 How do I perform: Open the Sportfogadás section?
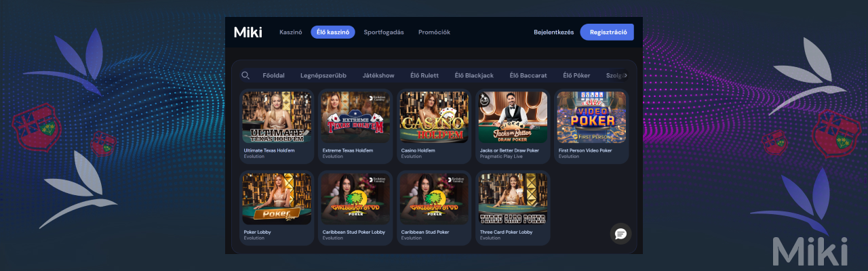point(384,32)
